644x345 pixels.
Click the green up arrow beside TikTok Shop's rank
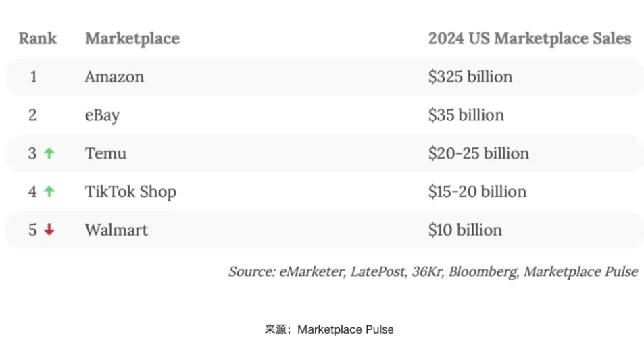pos(49,192)
